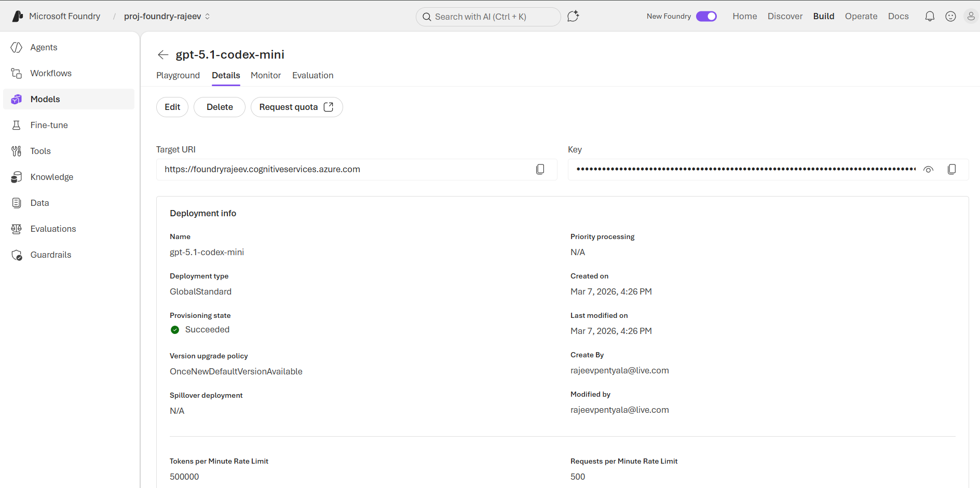Screen dimensions: 980x488
Task: Click the Delete deployment button
Action: 220,107
